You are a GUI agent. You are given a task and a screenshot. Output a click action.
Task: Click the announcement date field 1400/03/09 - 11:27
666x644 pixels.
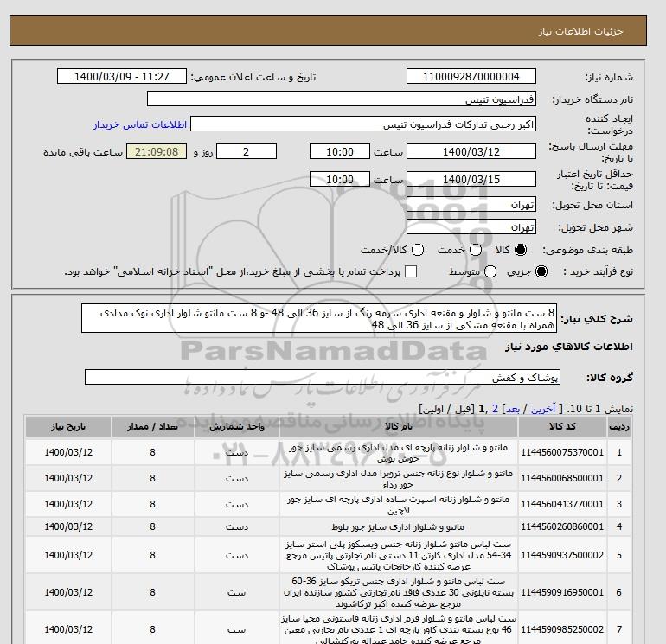coord(122,76)
